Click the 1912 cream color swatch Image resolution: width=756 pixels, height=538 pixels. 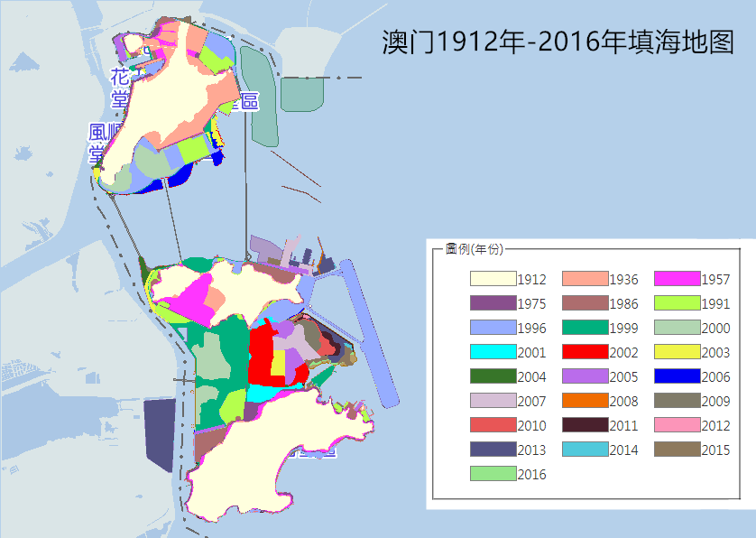493,280
